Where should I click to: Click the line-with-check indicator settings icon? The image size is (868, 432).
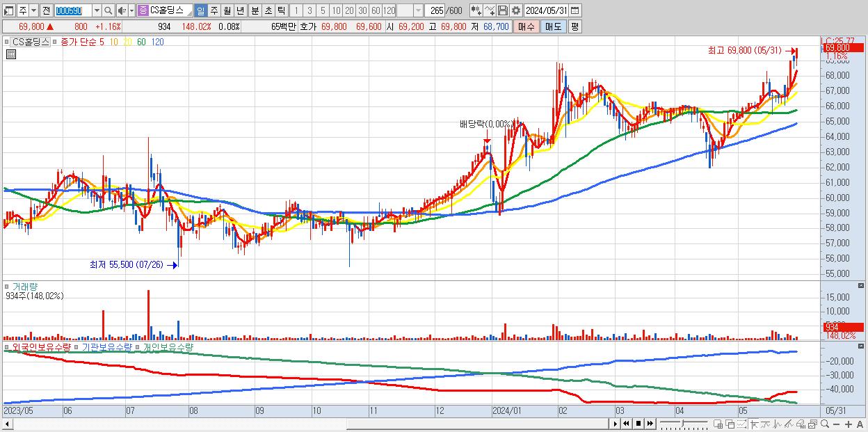click(x=489, y=10)
